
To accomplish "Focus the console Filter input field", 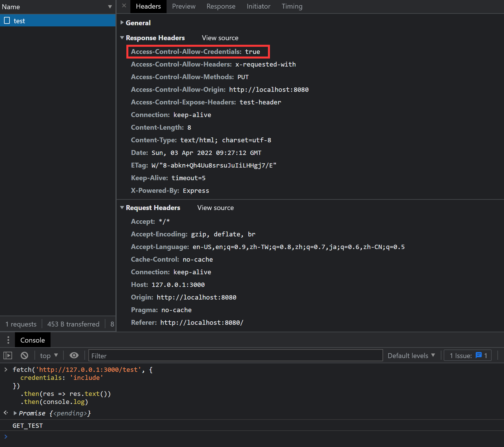I will pos(235,356).
